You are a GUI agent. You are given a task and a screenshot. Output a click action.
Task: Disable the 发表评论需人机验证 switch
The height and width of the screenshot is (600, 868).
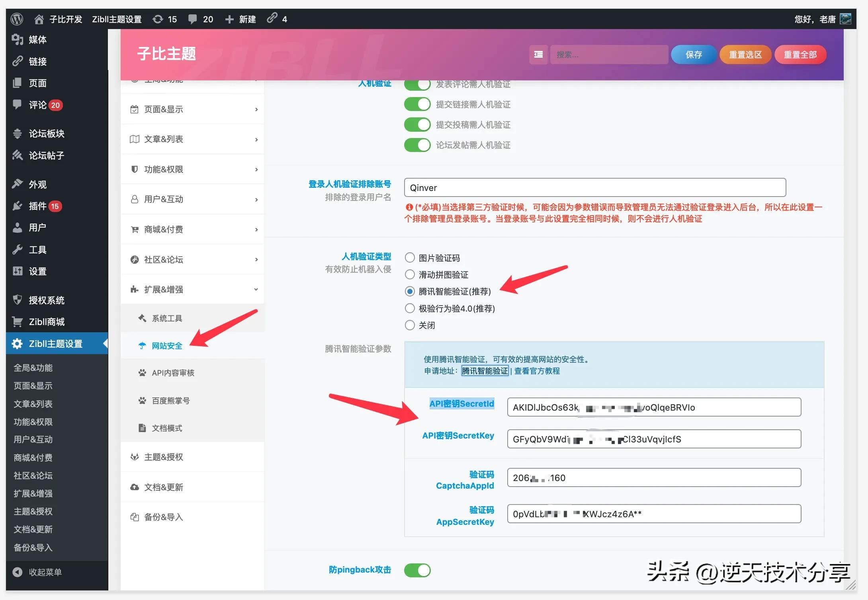tap(417, 84)
